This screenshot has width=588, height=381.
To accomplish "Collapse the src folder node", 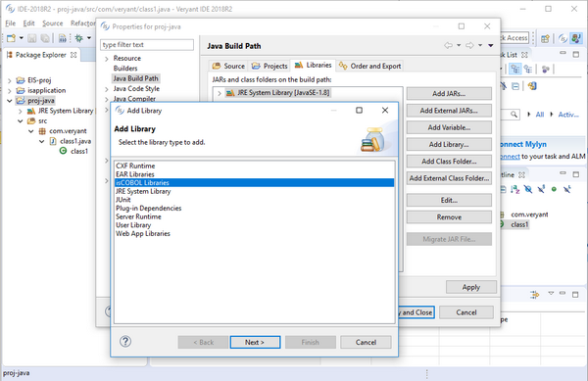I will click(x=21, y=121).
